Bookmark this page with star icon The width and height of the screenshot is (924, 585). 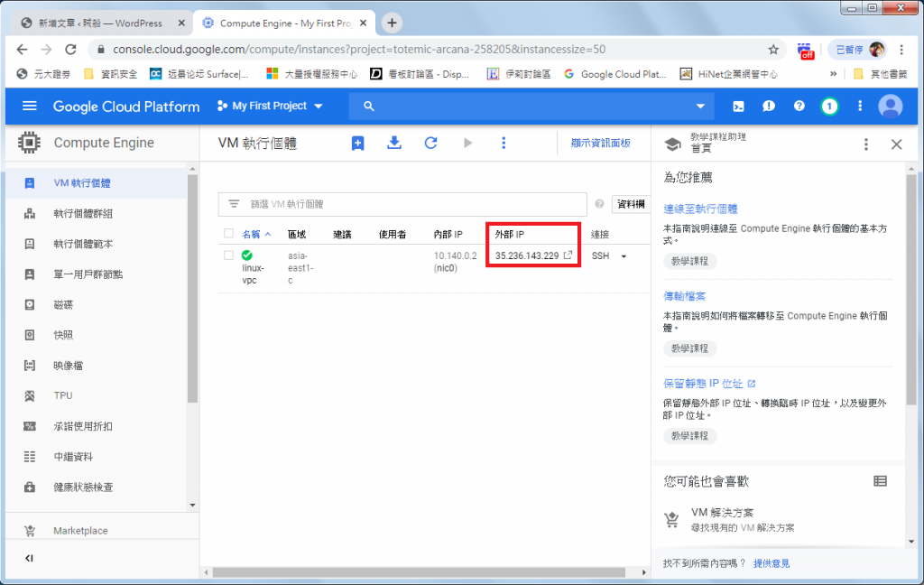[773, 50]
